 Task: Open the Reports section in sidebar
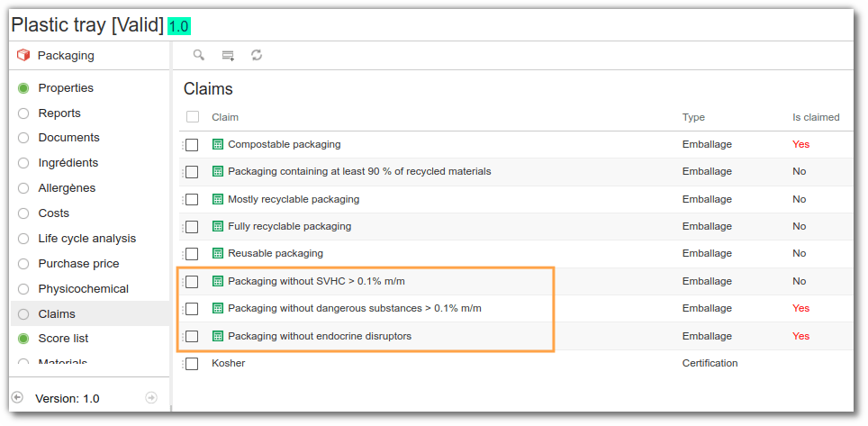click(x=59, y=113)
